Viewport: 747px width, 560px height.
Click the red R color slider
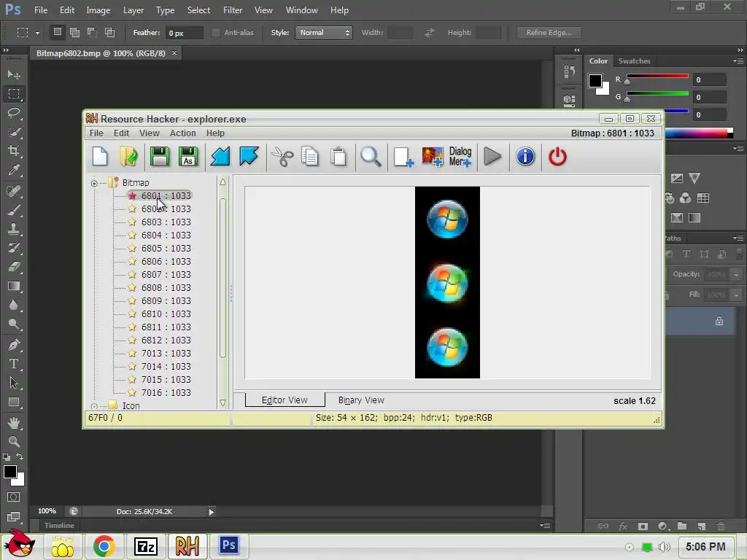coord(657,76)
